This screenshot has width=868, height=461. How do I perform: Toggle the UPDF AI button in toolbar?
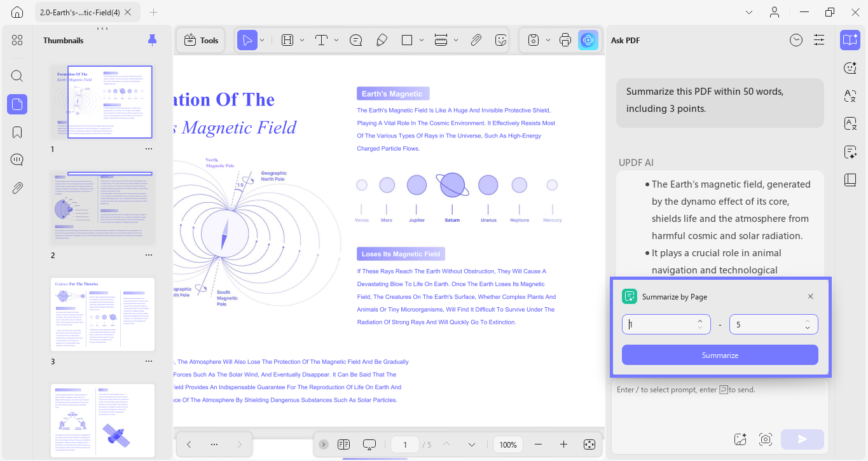[x=588, y=40]
